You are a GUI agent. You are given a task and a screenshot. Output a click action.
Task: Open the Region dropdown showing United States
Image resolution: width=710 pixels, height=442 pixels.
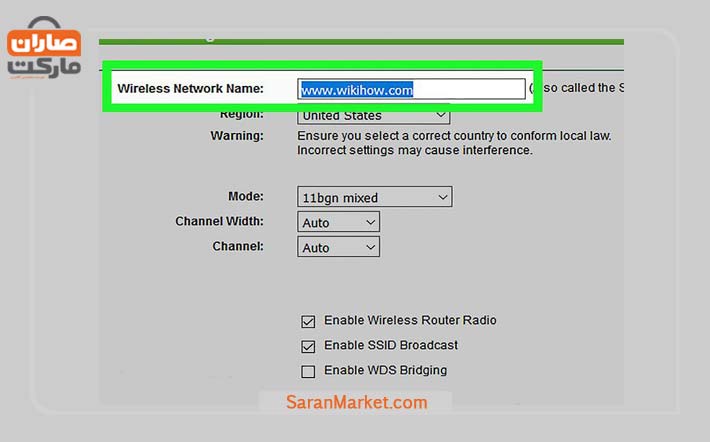point(374,116)
